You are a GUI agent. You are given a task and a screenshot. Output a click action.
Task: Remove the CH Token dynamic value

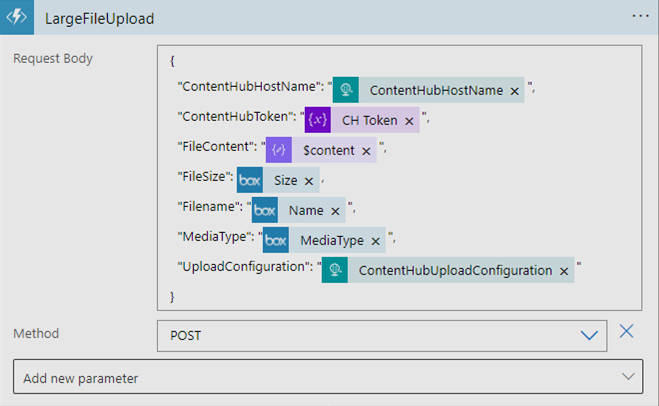pyautogui.click(x=409, y=121)
